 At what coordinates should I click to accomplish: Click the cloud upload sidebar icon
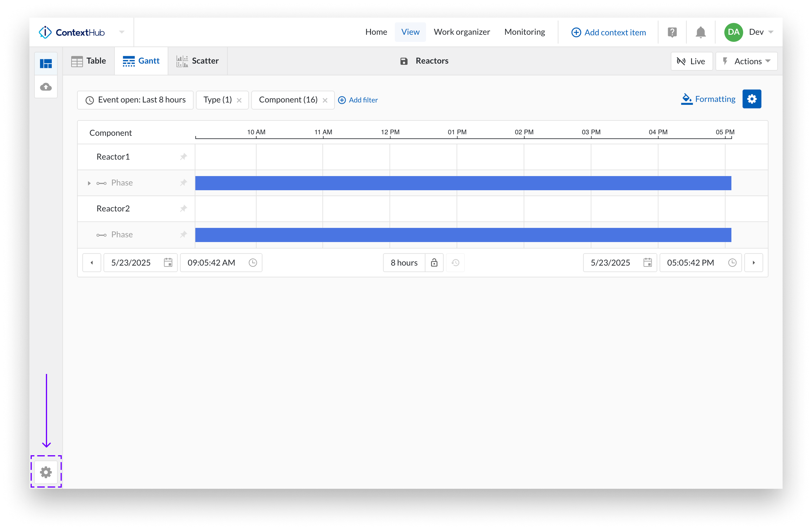point(46,87)
